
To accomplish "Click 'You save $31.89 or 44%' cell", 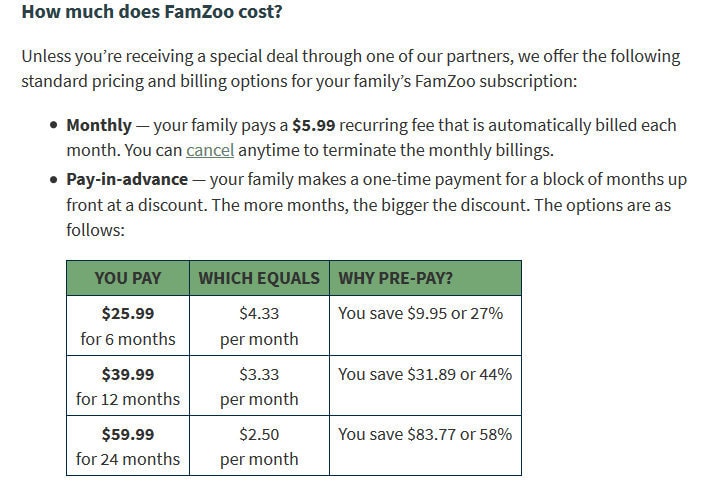I will pyautogui.click(x=425, y=386).
